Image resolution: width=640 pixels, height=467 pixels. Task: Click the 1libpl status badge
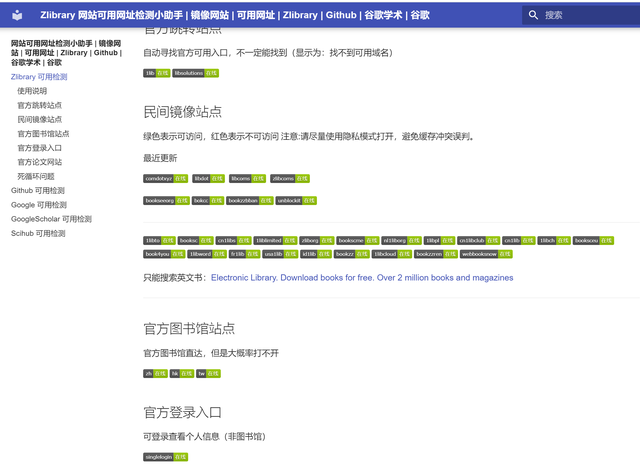pos(439,240)
